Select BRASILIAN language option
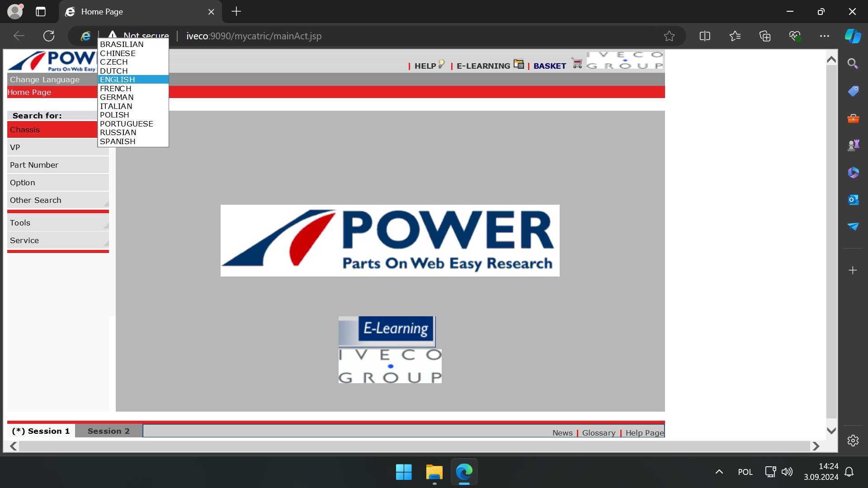This screenshot has height=488, width=868. (x=133, y=44)
